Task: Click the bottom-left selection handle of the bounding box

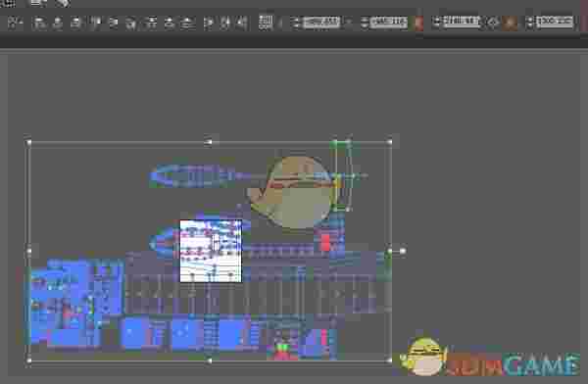Action: coord(29,360)
